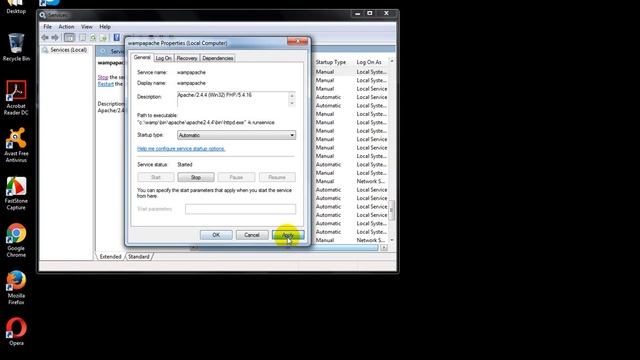Click the Export List toolbar icon
The height and width of the screenshot is (360, 640).
103,38
